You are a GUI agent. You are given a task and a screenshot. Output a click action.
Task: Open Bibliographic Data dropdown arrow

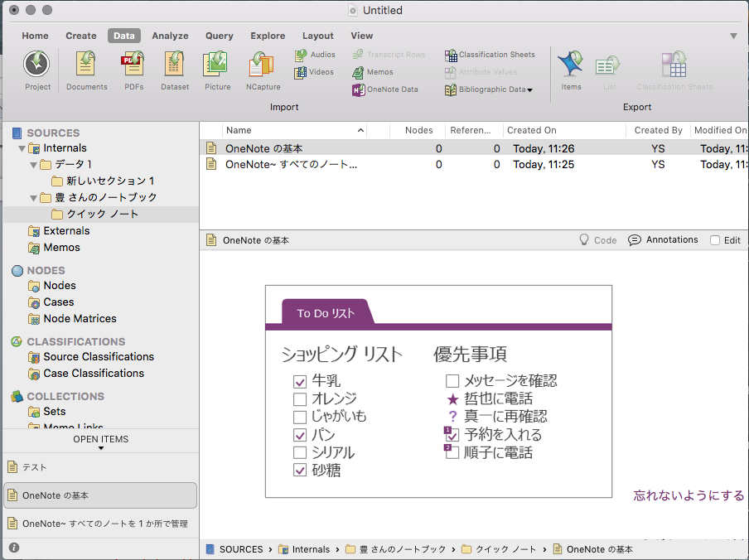tap(529, 89)
